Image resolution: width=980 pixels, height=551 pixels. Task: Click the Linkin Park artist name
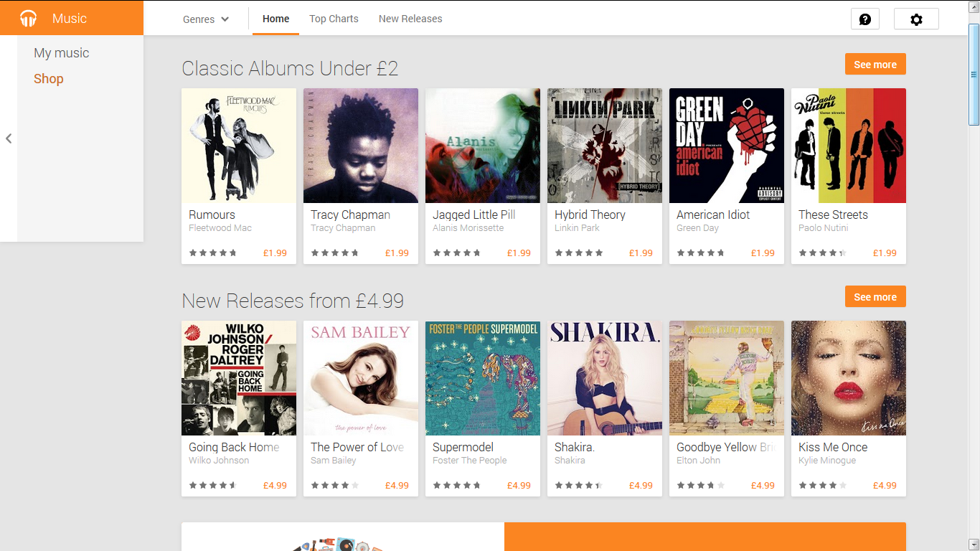point(577,228)
